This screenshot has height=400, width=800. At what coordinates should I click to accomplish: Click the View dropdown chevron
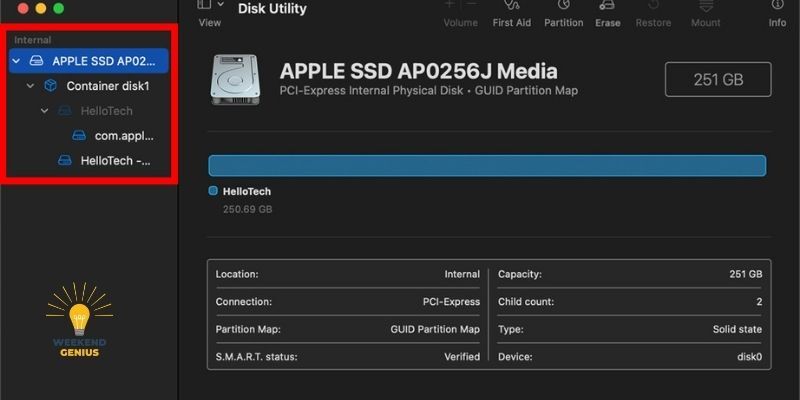pos(220,5)
